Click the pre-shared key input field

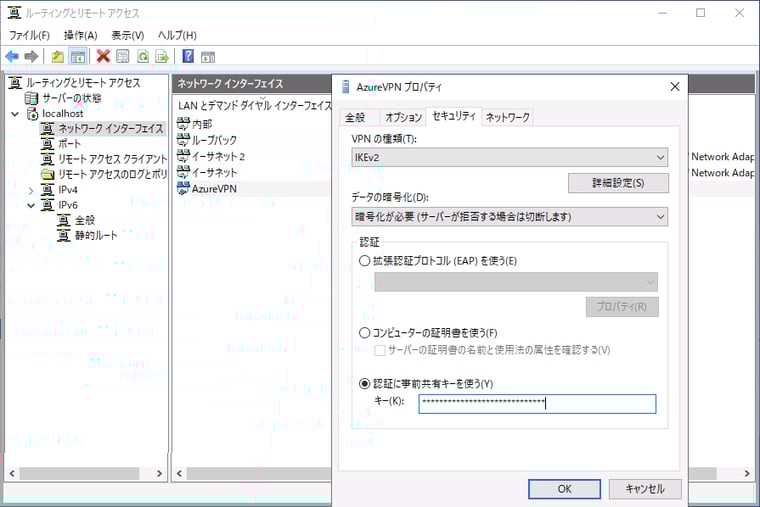point(536,404)
